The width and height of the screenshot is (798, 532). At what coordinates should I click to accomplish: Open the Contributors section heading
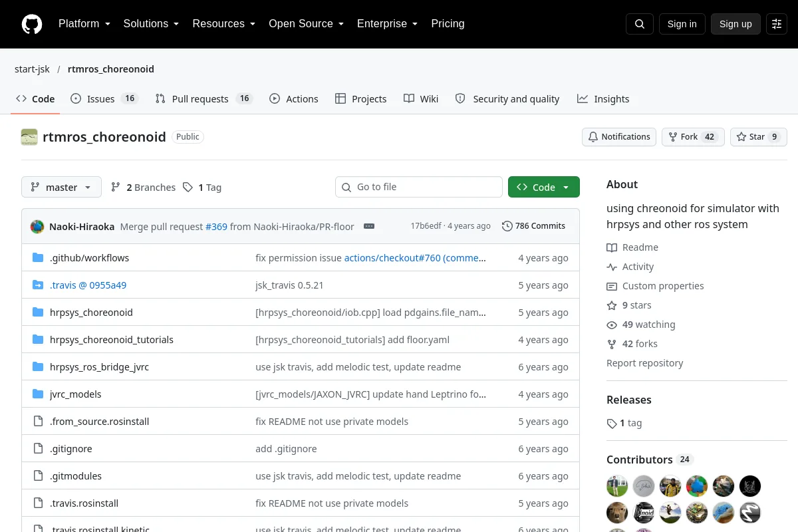click(x=650, y=460)
